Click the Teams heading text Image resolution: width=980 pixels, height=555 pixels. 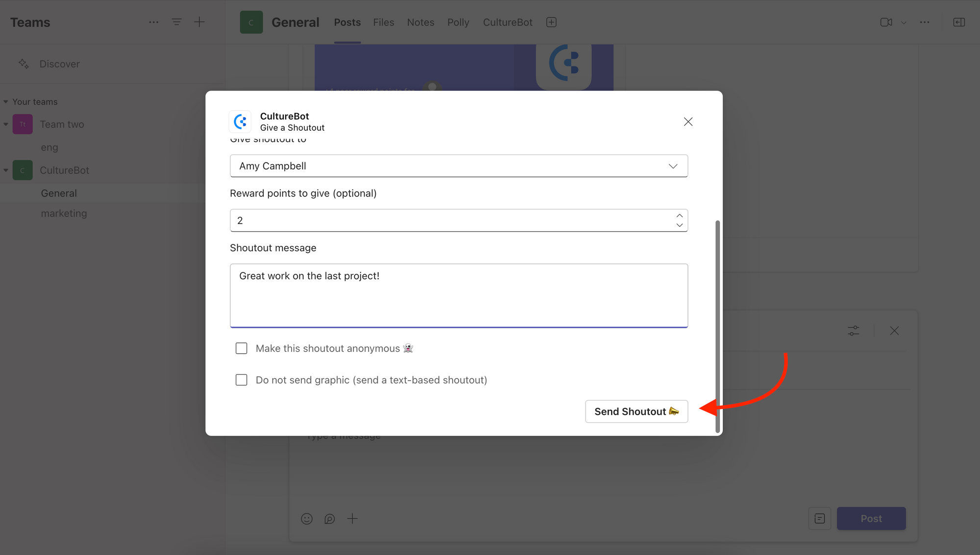click(x=30, y=23)
